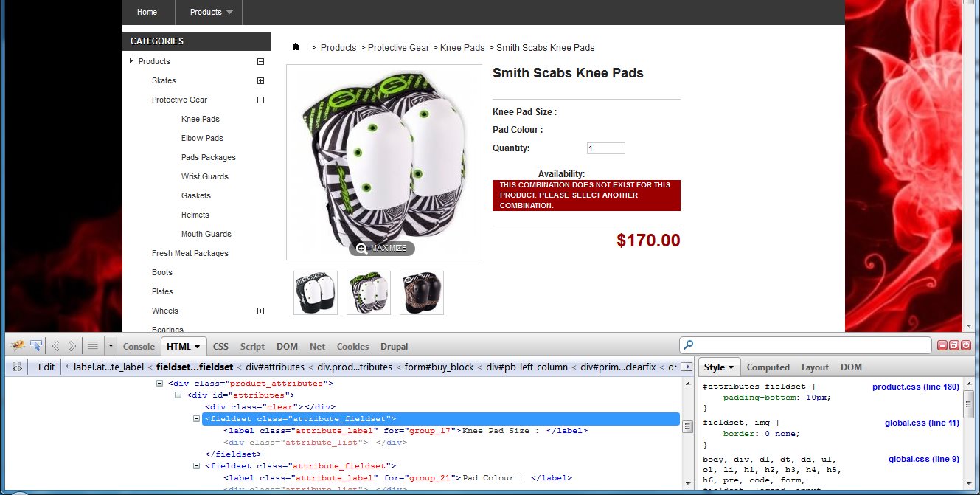The width and height of the screenshot is (980, 495).
Task: Go back in Firebug panel history
Action: coord(56,345)
